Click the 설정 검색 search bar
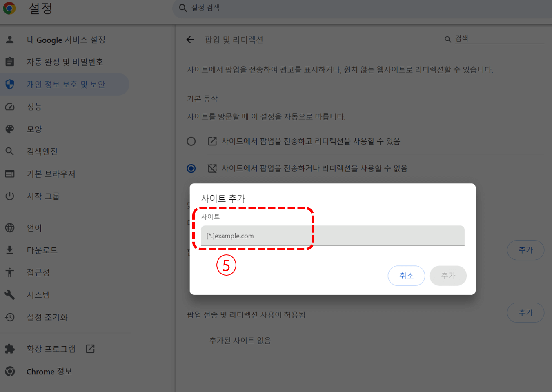This screenshot has height=392, width=552. (x=286, y=8)
